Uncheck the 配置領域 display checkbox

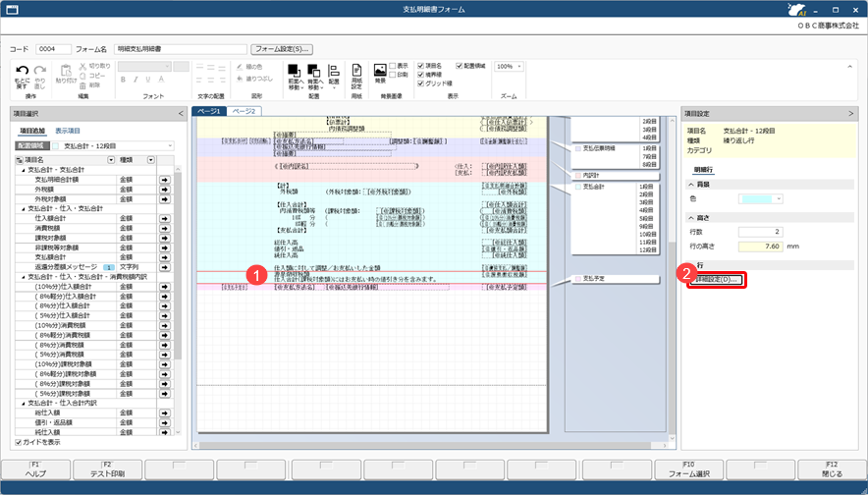tap(459, 66)
